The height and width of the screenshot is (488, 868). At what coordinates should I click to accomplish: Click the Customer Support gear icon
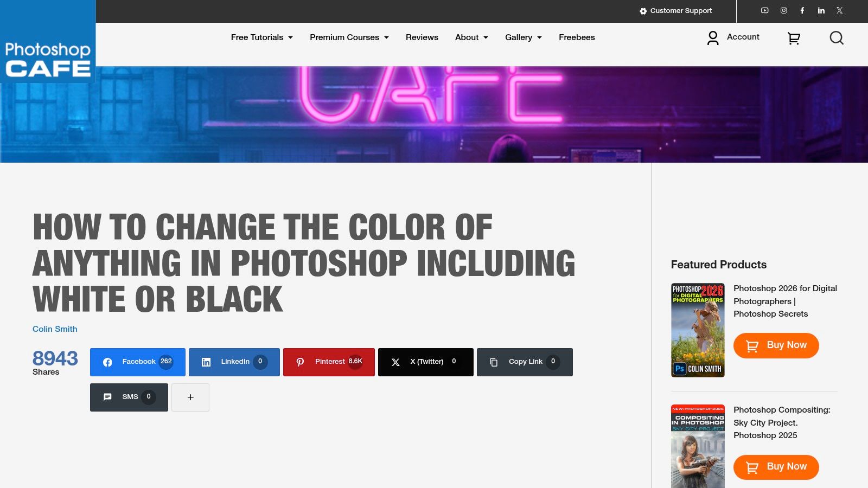coord(643,11)
